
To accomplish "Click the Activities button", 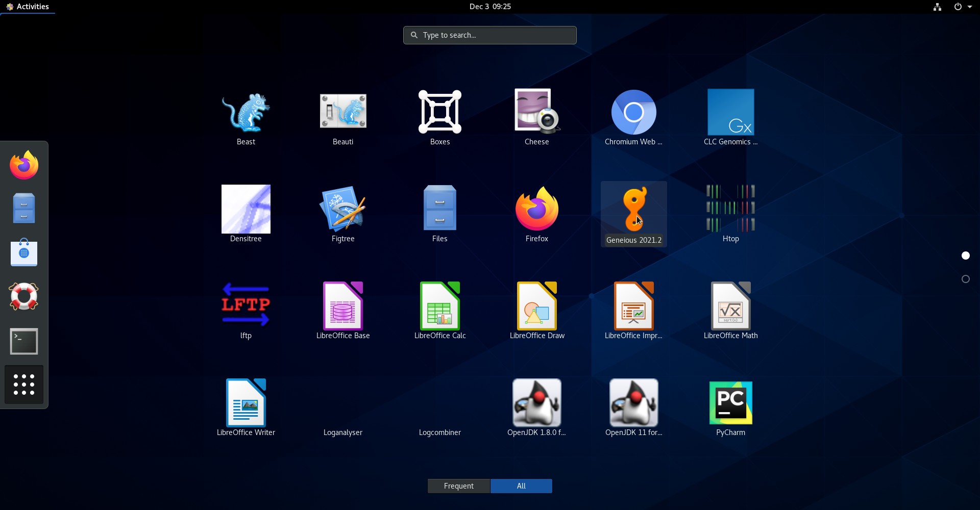I will (28, 7).
